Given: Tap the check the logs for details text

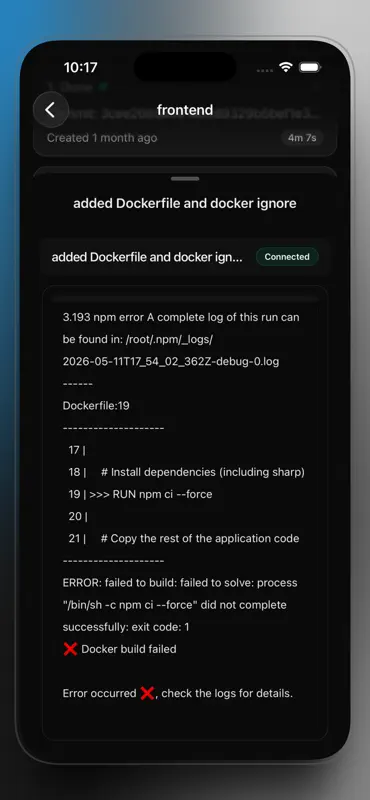Looking at the screenshot, I should pyautogui.click(x=227, y=694).
